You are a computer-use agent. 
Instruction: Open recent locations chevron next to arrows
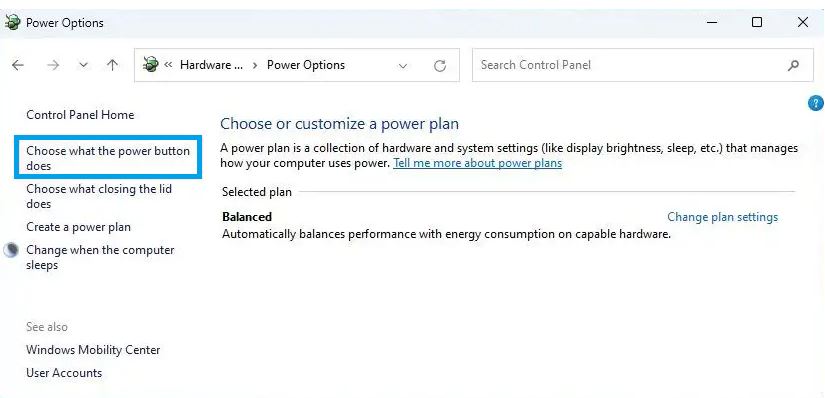[x=83, y=66]
